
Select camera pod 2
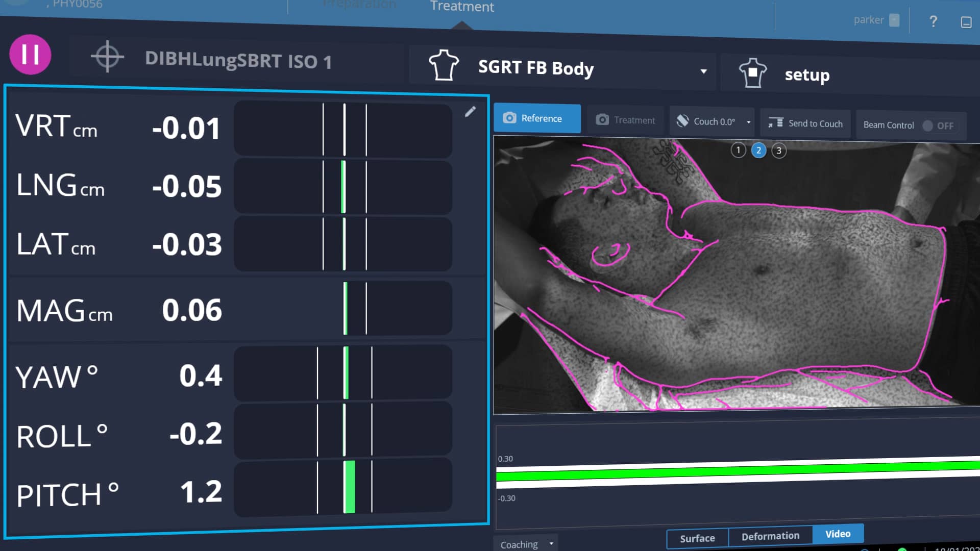click(x=758, y=151)
